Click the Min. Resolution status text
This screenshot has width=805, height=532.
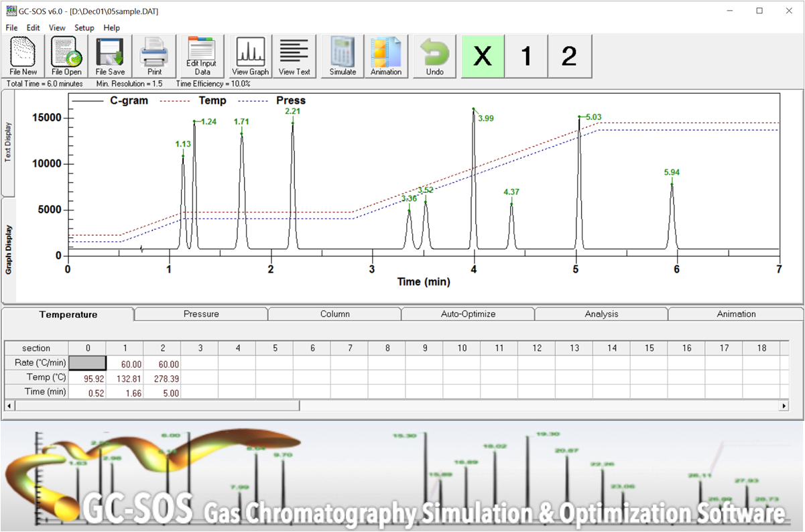pos(129,84)
